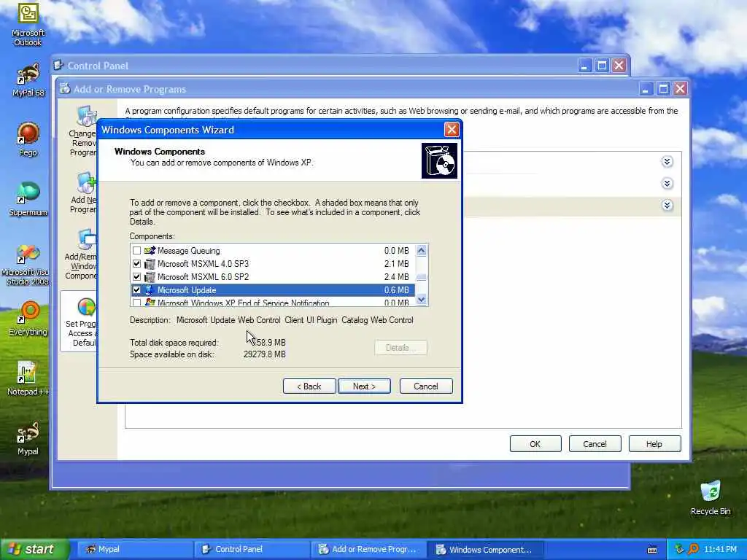Click the Add New Programs sidebar icon
Viewport: 747px width, 560px height.
coord(86,183)
